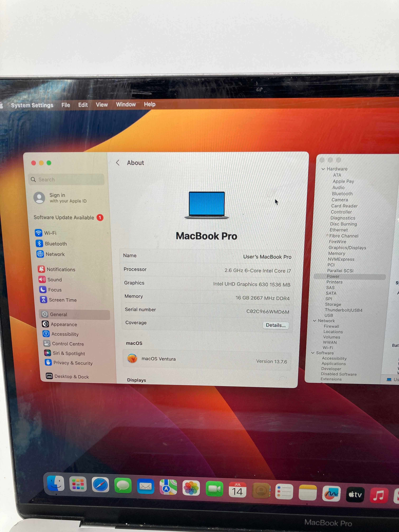399x532 pixels.
Task: Collapse the Network section in System Information
Action: click(x=314, y=321)
